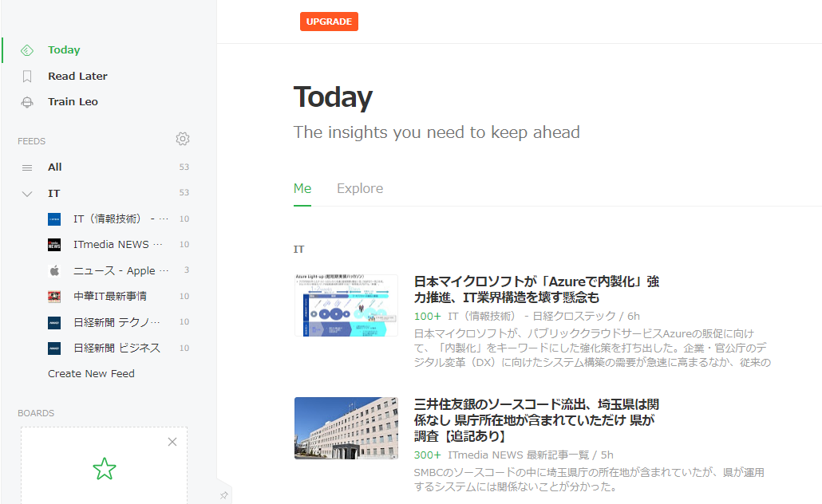Click the All feeds list icon

(27, 167)
